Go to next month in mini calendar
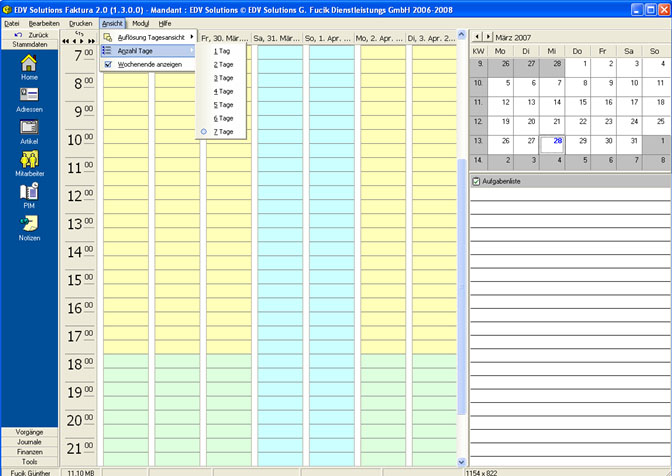672x476 pixels. (488, 36)
